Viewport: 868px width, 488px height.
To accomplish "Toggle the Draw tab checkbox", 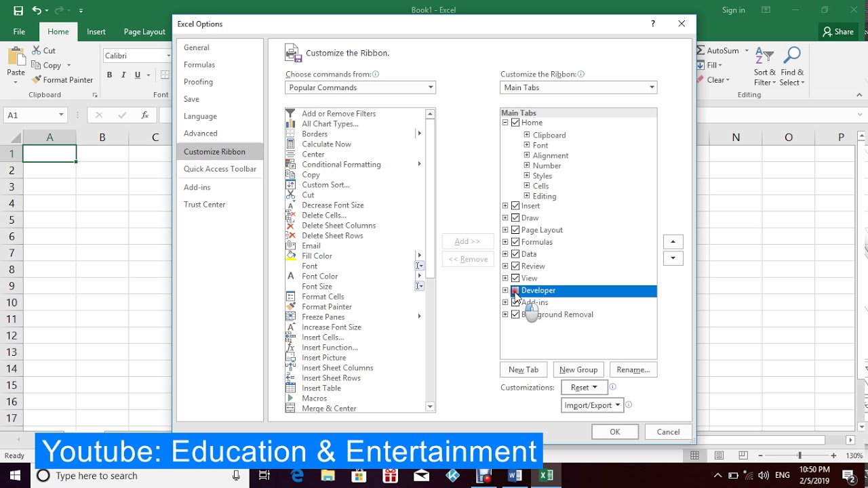I will [515, 218].
